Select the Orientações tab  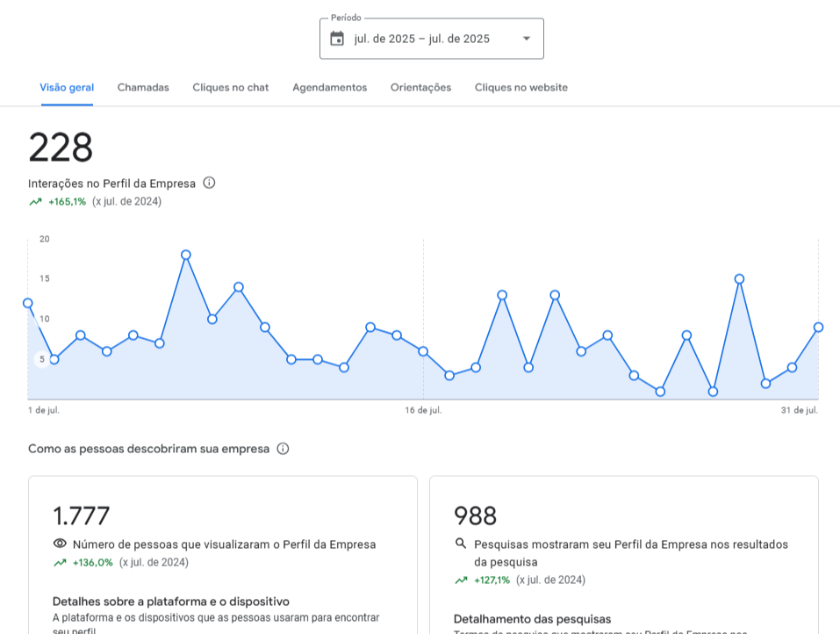420,88
